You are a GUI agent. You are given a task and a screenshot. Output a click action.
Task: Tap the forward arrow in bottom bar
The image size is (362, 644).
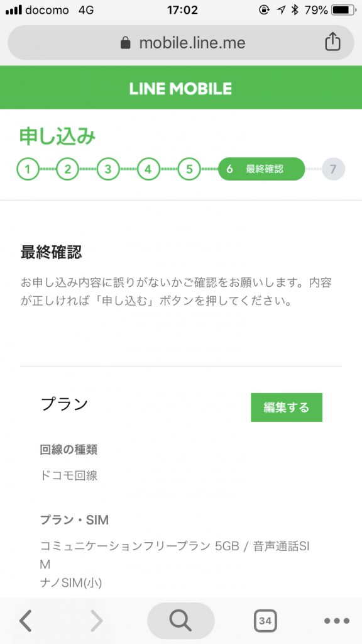(96, 620)
